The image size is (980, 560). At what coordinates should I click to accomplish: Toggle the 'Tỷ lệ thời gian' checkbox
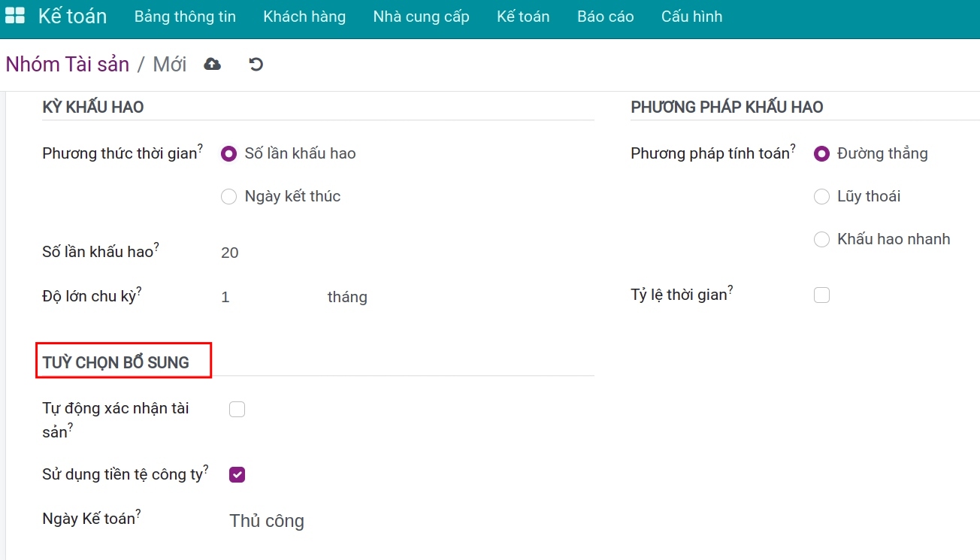click(x=821, y=294)
